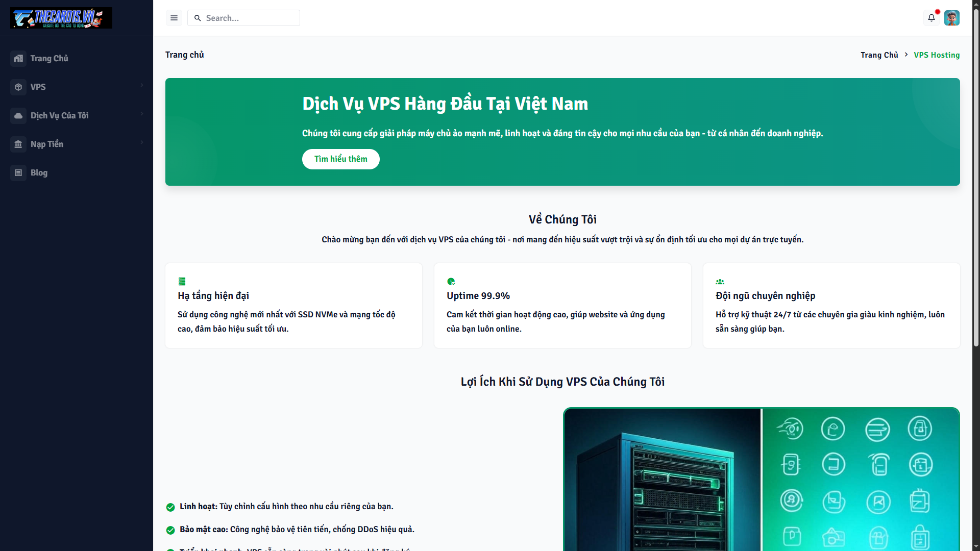The width and height of the screenshot is (980, 551).
Task: Click the green checkmark beside Linh hoạt
Action: tap(170, 507)
